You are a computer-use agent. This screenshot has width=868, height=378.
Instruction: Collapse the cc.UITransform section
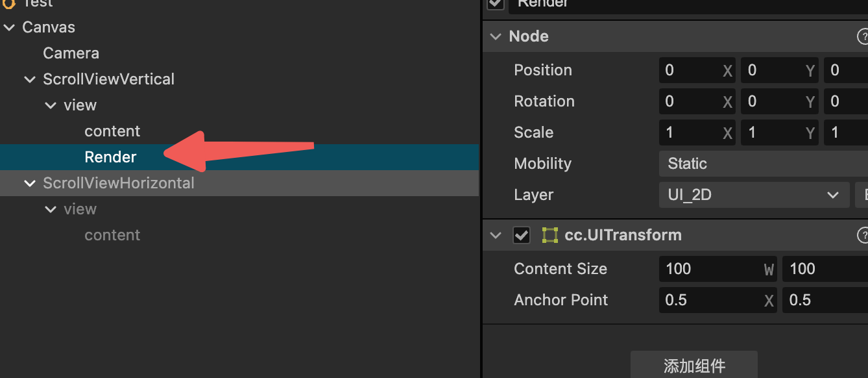click(x=496, y=235)
